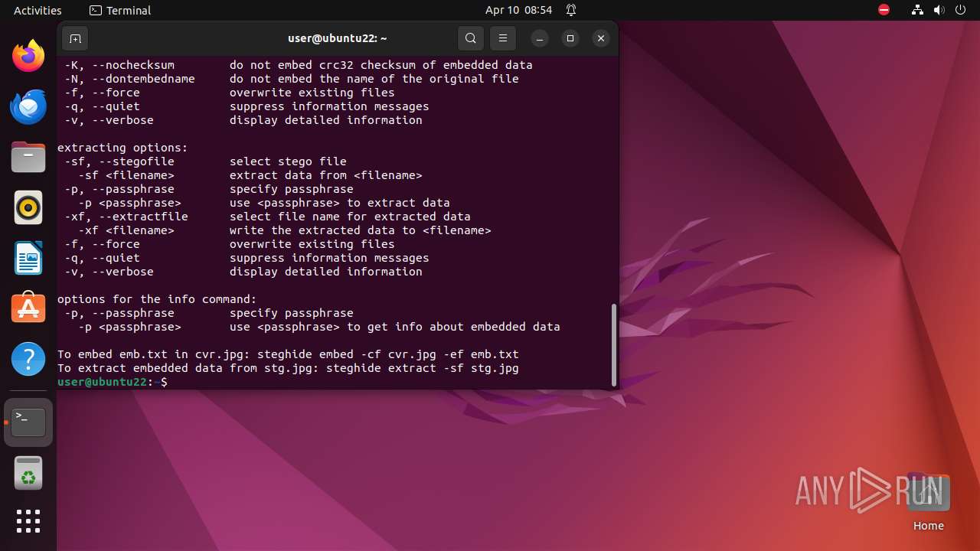This screenshot has width=980, height=551.
Task: Click the '-sf, --stegofile' option text
Action: pyautogui.click(x=119, y=161)
